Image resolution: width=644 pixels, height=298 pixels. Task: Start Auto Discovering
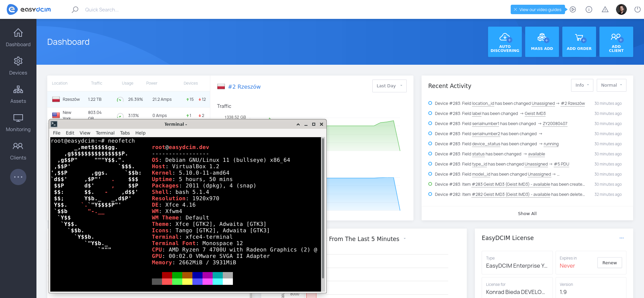505,42
